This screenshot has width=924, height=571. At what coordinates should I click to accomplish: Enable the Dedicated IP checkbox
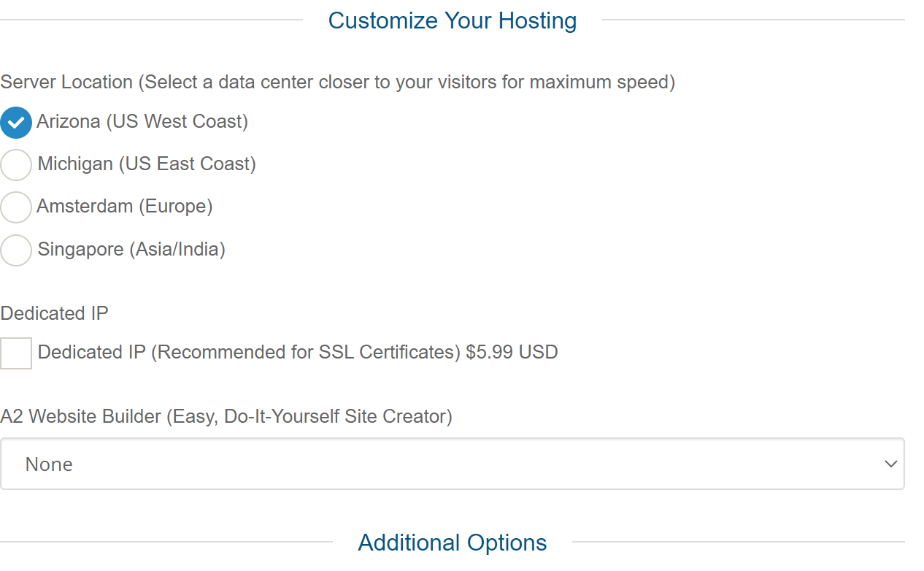point(16,353)
